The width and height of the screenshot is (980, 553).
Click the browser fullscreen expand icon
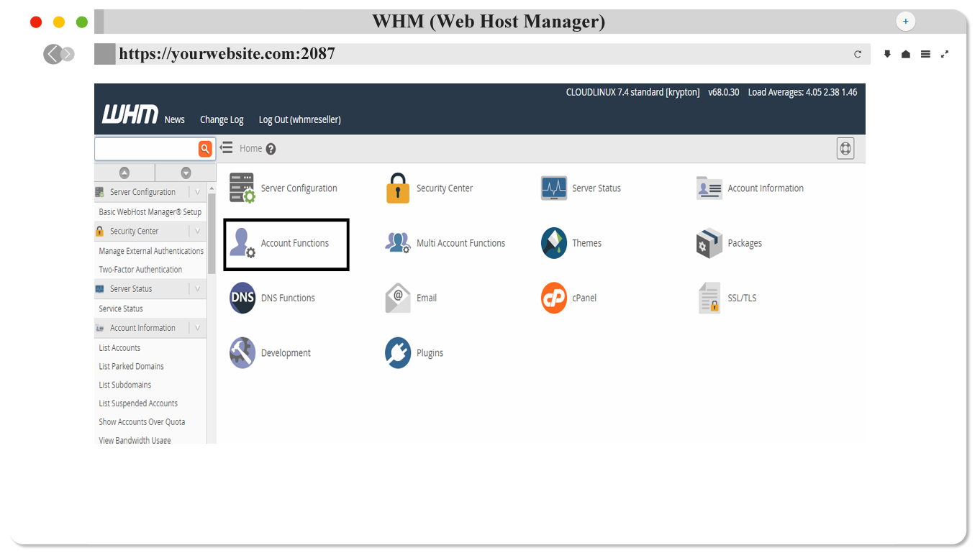945,54
